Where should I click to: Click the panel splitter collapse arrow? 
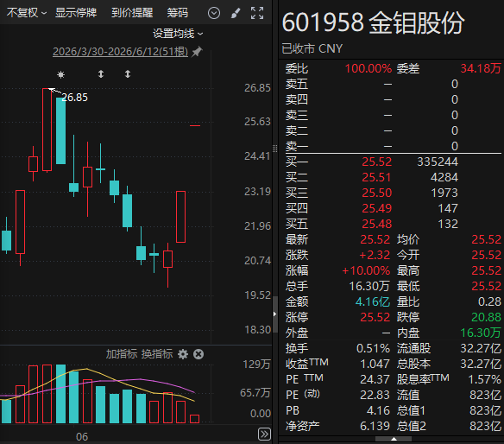pos(274,314)
